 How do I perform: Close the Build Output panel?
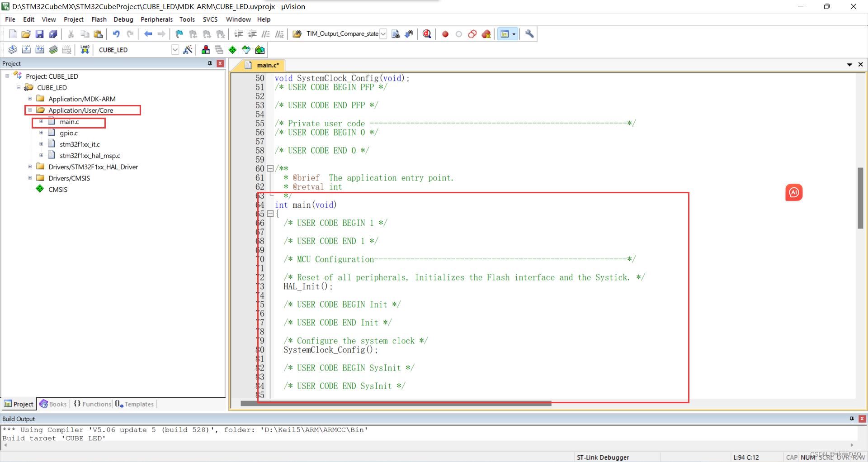click(x=862, y=419)
